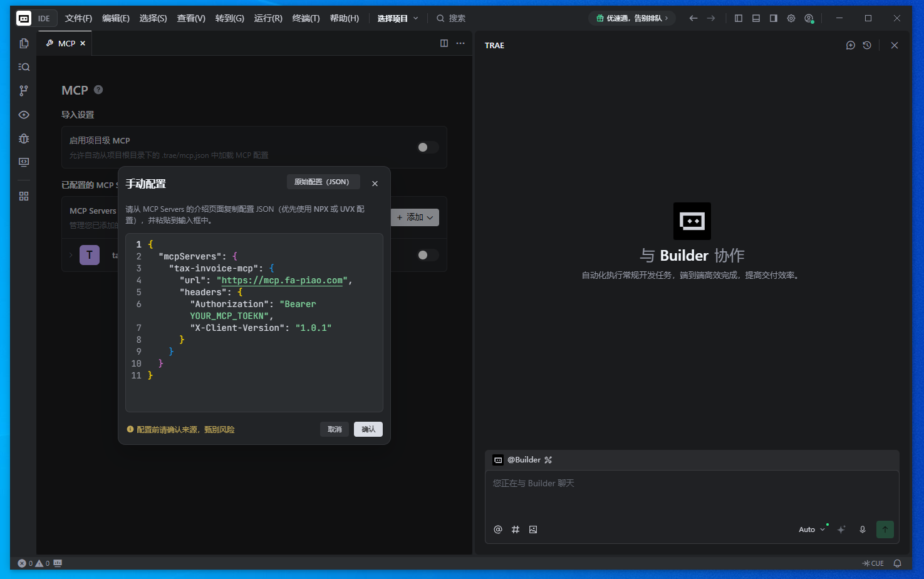
Task: Click the keyboard/ports status bar icon
Action: coord(58,563)
